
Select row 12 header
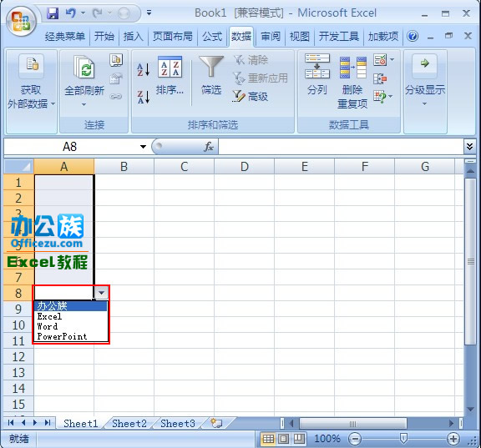pos(18,357)
